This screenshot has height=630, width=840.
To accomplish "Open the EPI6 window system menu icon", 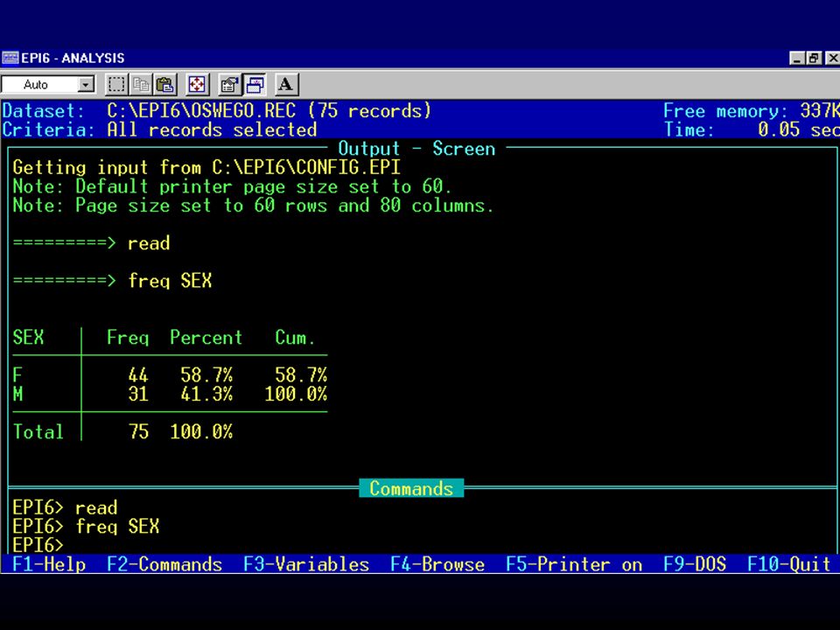I will coord(10,58).
